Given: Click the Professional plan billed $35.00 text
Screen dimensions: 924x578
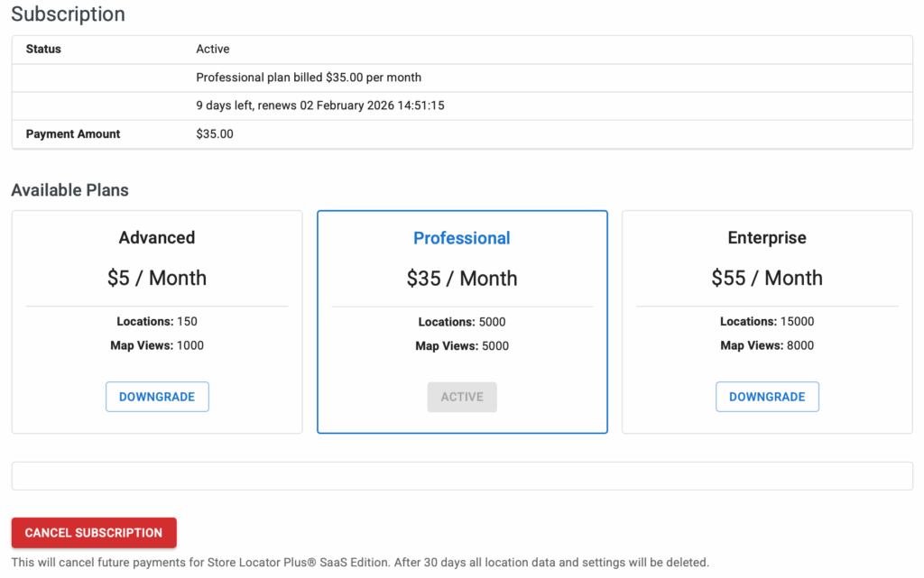Looking at the screenshot, I should pos(309,78).
